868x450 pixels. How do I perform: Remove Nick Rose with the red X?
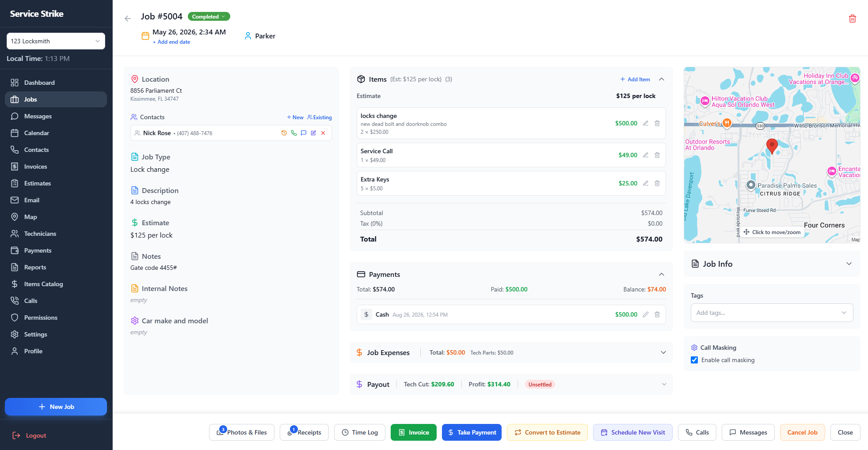[323, 133]
